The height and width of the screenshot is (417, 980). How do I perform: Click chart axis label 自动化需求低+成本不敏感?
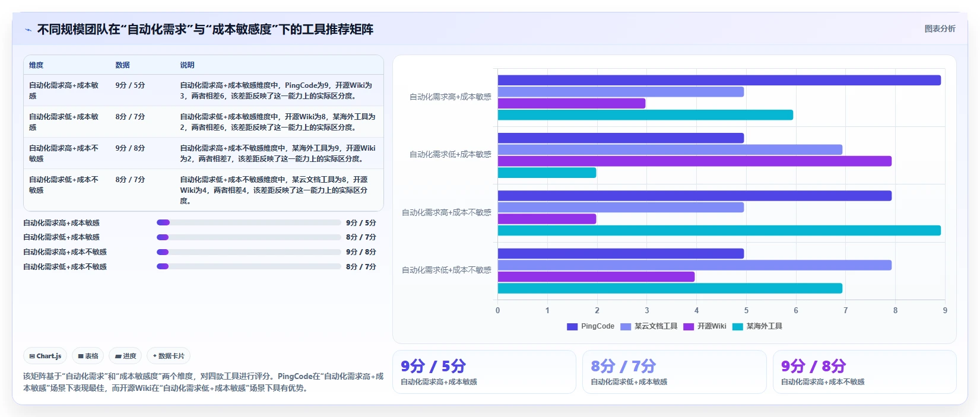446,270
